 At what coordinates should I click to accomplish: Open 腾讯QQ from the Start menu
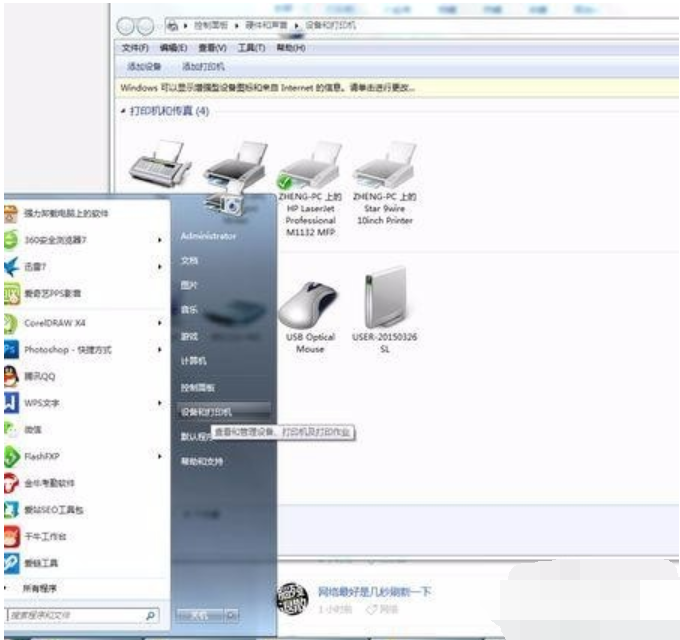(x=40, y=377)
